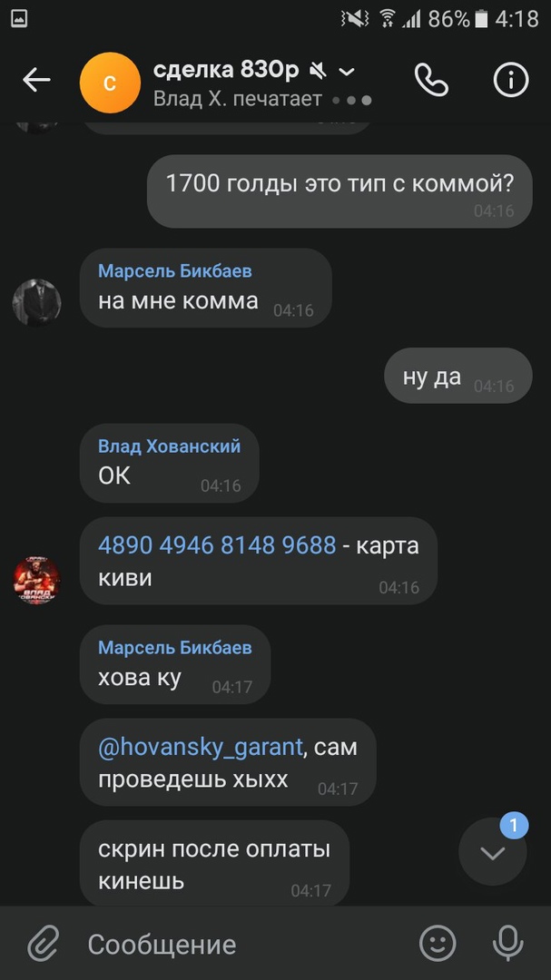Tap the muted bell icon beside chat title

[318, 72]
